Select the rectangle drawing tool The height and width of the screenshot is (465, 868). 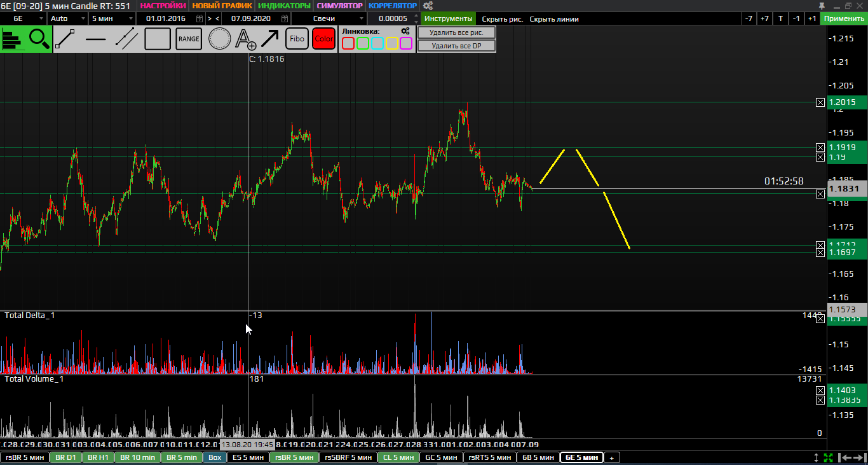[158, 39]
